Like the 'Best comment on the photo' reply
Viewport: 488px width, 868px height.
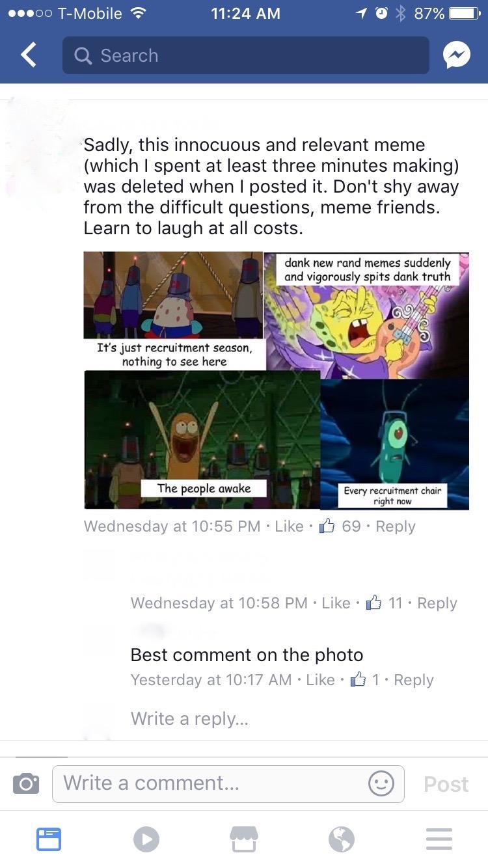[320, 679]
